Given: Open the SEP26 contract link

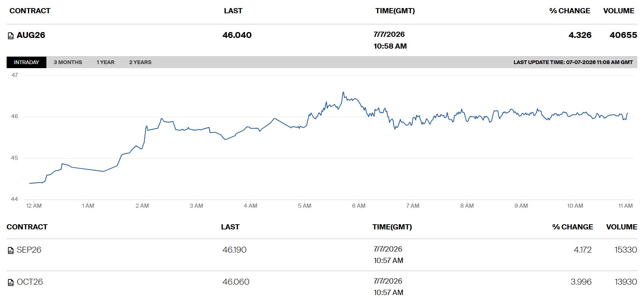Looking at the screenshot, I should [x=29, y=250].
